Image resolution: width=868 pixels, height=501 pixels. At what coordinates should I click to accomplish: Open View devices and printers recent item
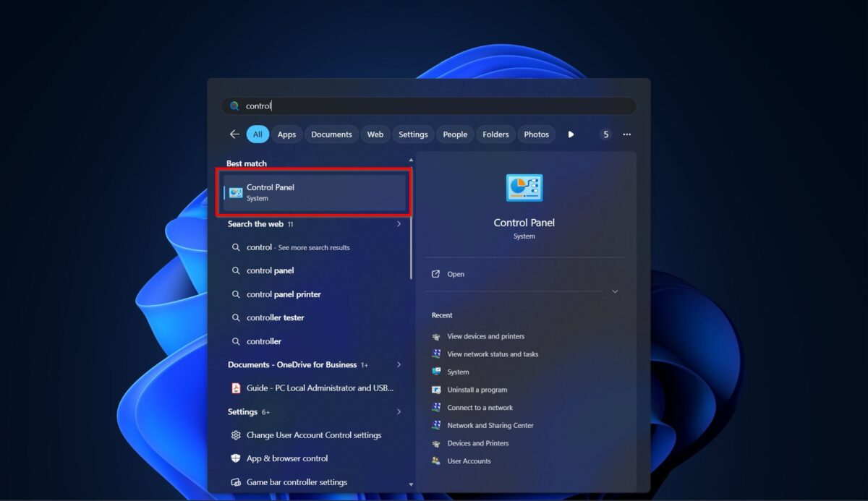pyautogui.click(x=485, y=336)
